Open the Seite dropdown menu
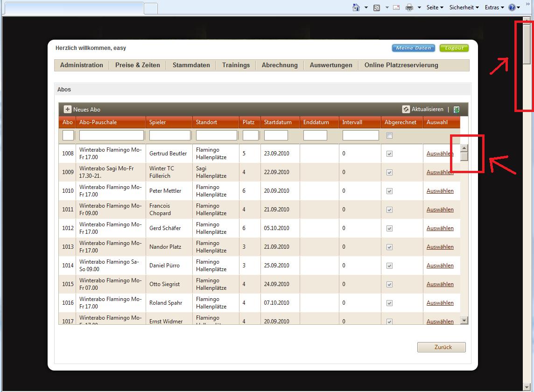Screen dimensions: 534x392 (435, 7)
